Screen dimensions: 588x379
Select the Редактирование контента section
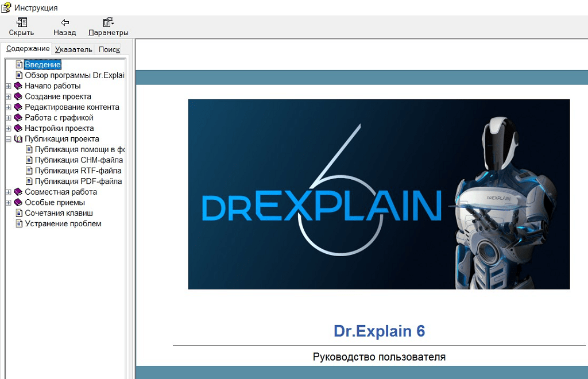[x=72, y=107]
